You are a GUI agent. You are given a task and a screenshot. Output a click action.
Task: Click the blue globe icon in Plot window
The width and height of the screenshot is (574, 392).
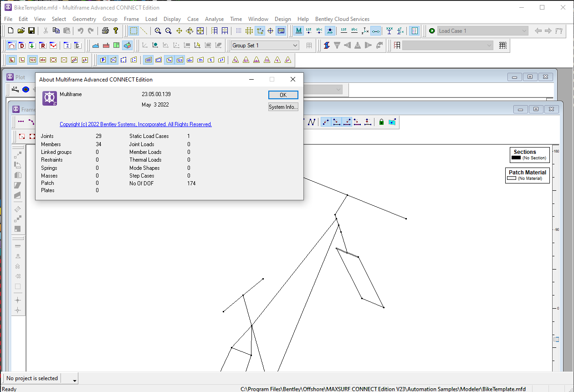click(26, 90)
